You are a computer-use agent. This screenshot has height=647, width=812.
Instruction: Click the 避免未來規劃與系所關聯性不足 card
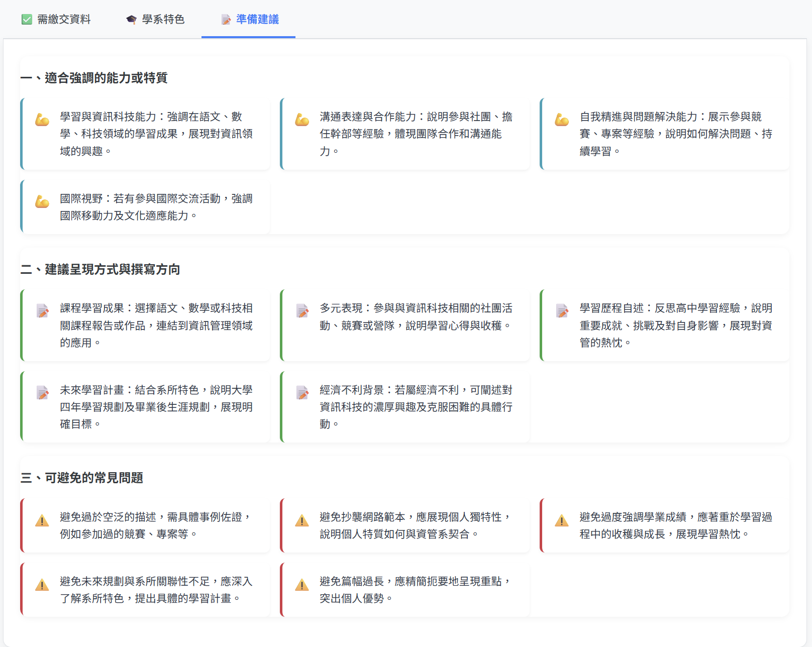(x=145, y=589)
